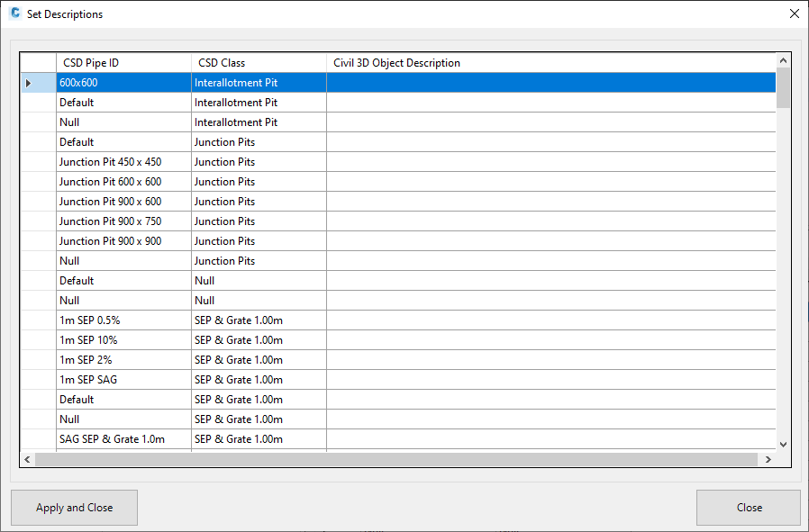Select the Junction Pit 600 x 600 cell
The image size is (809, 532).
(x=123, y=182)
